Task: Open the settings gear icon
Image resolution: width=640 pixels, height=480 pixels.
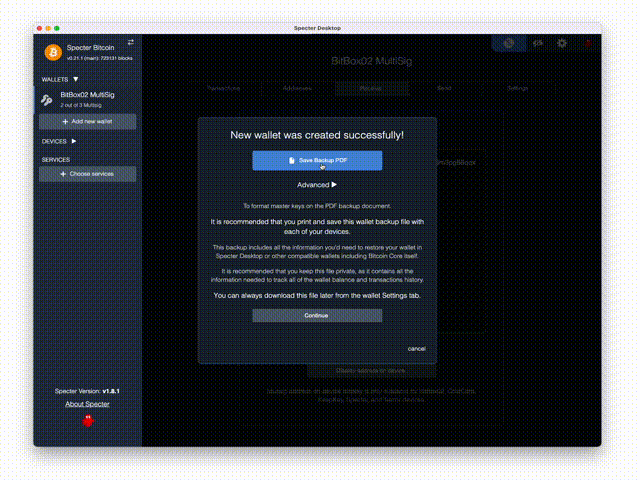Action: click(x=562, y=43)
